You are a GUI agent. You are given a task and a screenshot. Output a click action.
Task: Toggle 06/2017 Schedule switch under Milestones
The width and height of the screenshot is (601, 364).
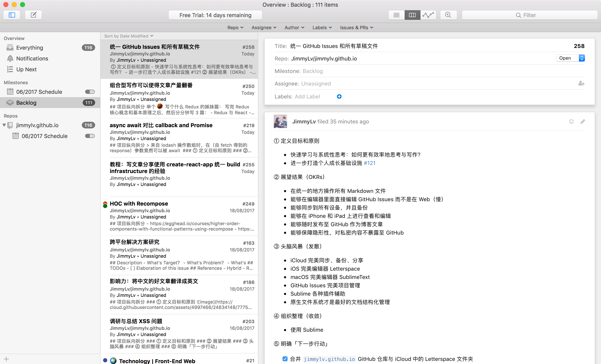[x=90, y=92]
